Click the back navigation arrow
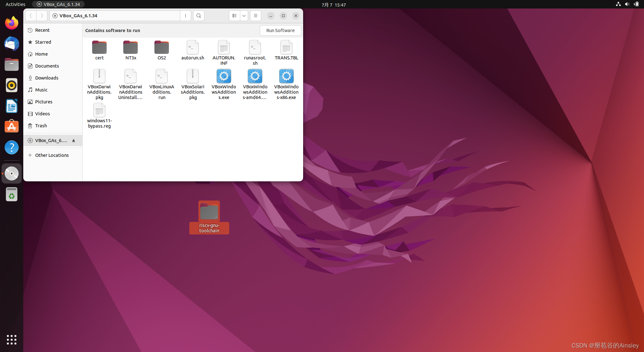Screen dimensions: 644x352 [x=31, y=16]
